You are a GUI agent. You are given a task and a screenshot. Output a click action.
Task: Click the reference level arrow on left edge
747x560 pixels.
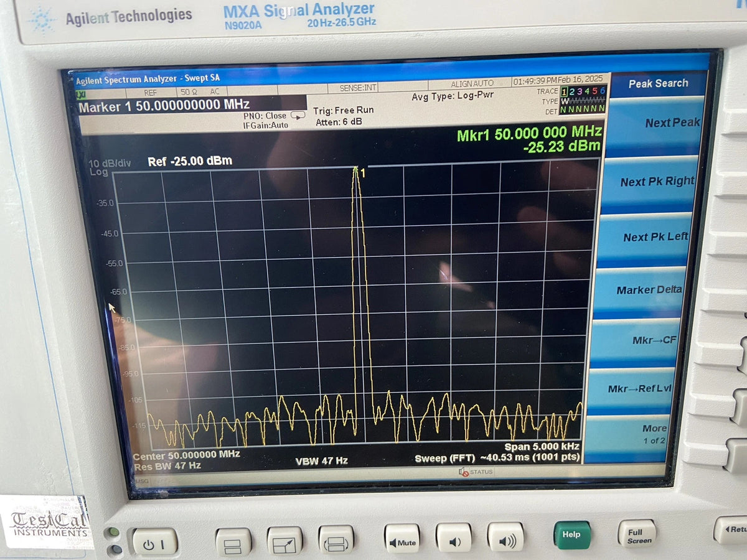[x=112, y=308]
